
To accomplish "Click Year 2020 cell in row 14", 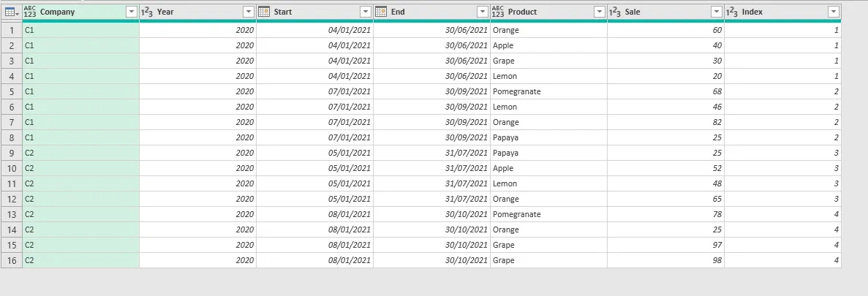I will [x=197, y=229].
